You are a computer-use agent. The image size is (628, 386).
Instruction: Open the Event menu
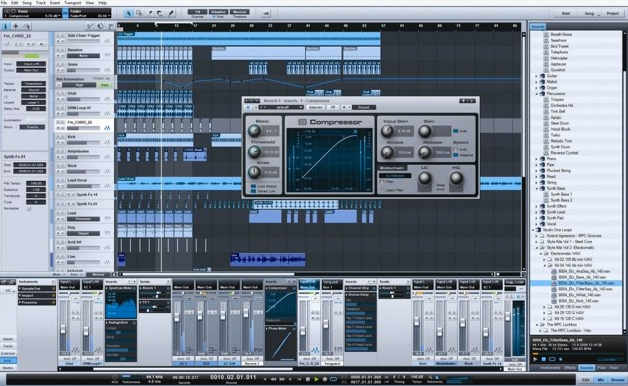pos(55,3)
